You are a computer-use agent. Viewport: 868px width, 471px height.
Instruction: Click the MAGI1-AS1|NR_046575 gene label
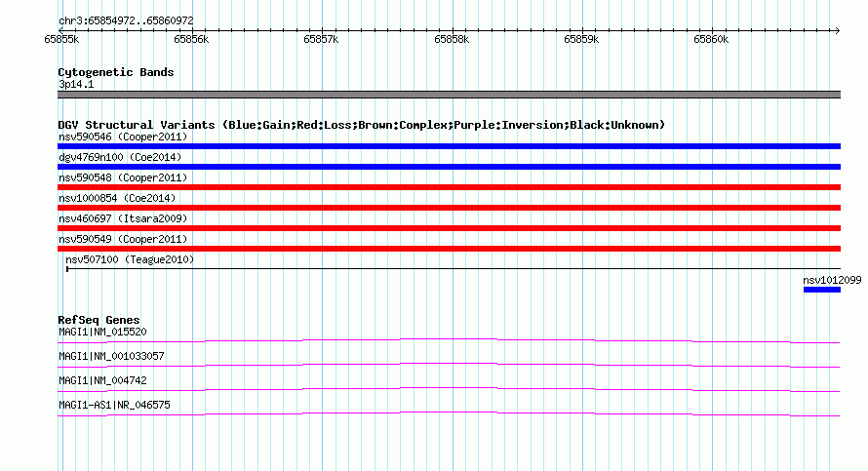click(x=114, y=405)
